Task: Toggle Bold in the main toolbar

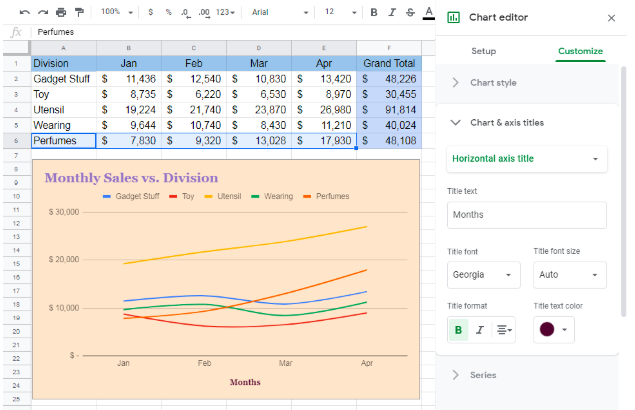Action: pos(374,13)
